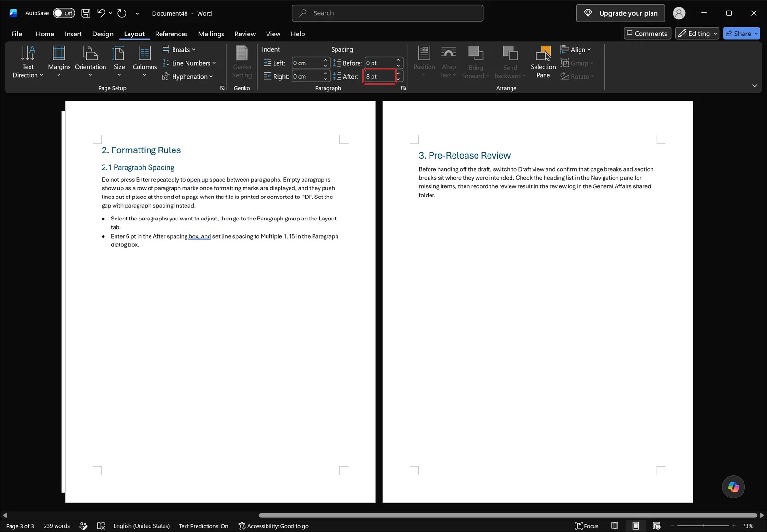
Task: Click the Word application icon
Action: 13,13
